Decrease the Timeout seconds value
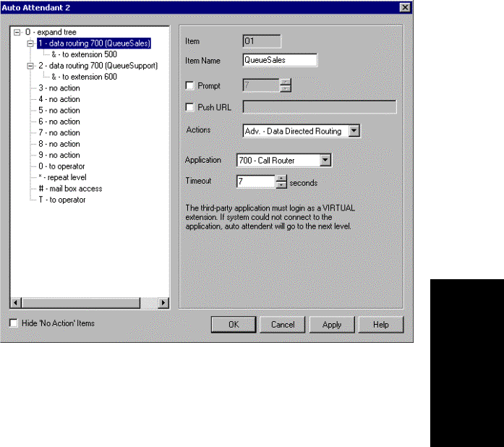 coord(281,185)
